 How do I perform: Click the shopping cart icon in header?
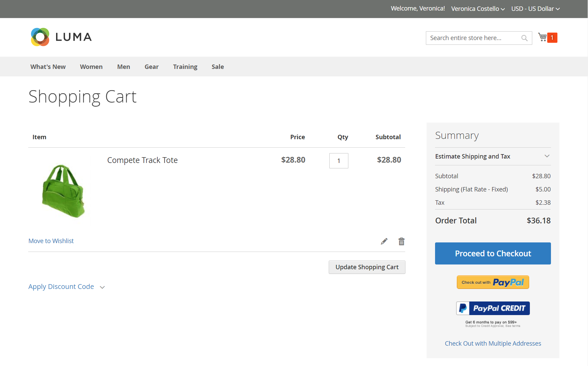tap(543, 37)
